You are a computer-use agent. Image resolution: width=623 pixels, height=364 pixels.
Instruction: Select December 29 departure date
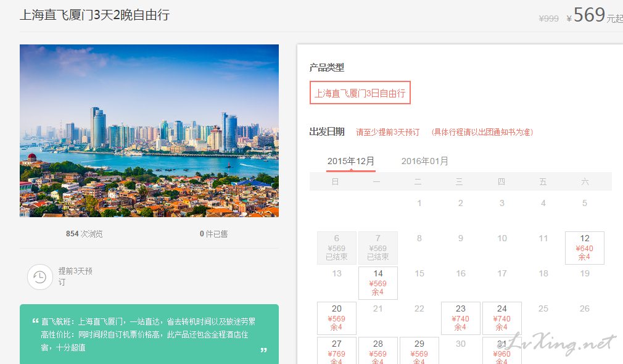[x=419, y=350]
